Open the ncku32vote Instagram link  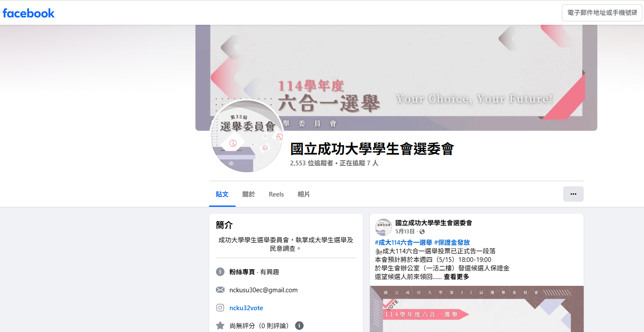point(246,308)
